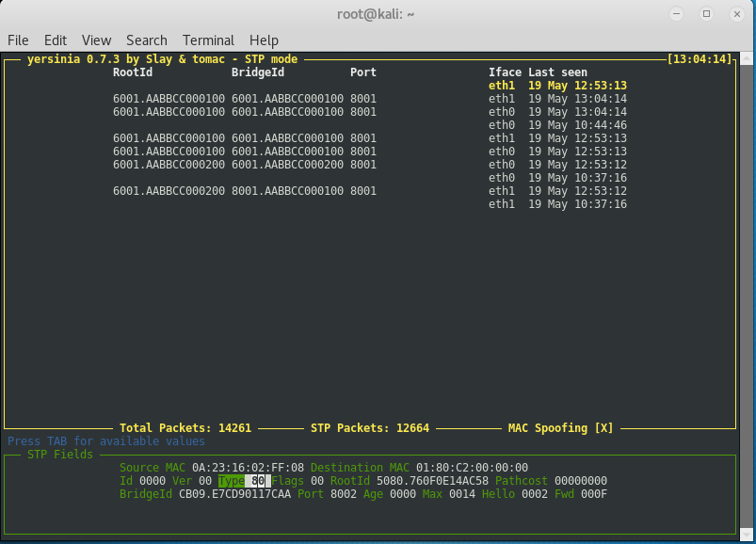Image resolution: width=756 pixels, height=544 pixels.
Task: Click the BridgeId CB09.E7CD90117CAA field
Action: [x=234, y=494]
